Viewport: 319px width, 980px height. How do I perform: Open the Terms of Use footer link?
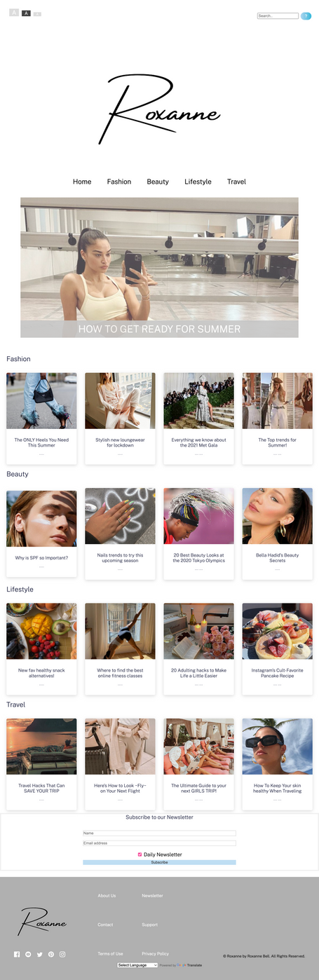(110, 953)
